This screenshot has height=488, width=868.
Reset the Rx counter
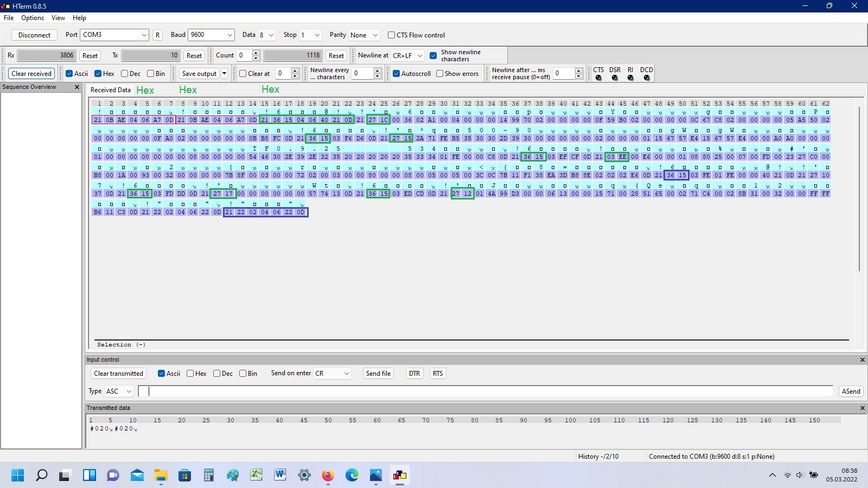[x=90, y=55]
